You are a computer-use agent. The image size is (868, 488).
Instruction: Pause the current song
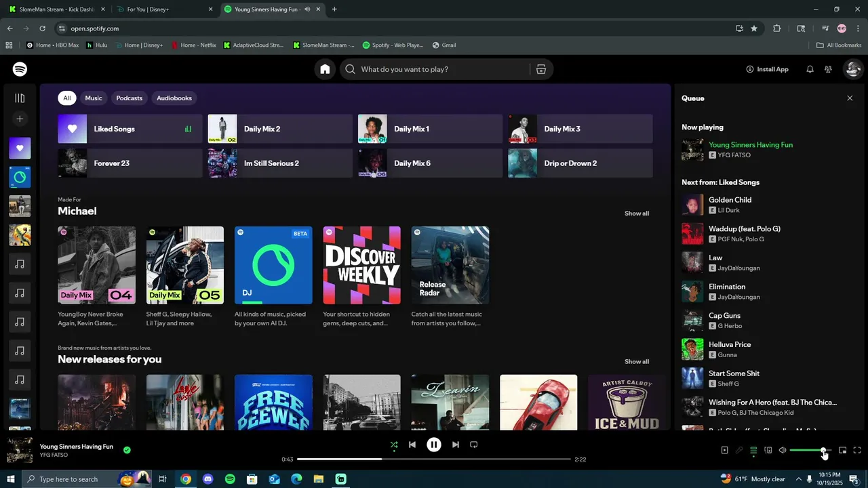pyautogui.click(x=434, y=445)
